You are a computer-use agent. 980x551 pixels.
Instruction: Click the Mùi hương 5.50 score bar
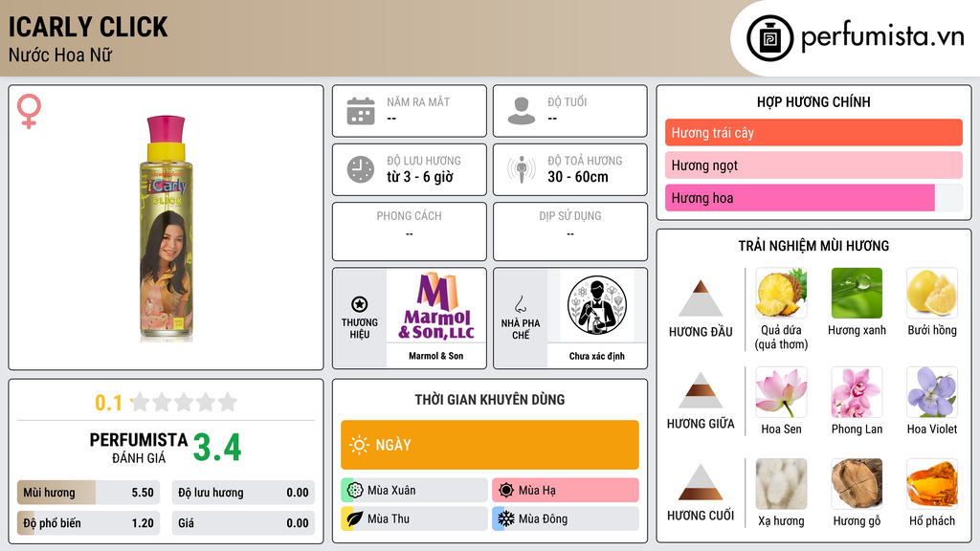coord(88,493)
